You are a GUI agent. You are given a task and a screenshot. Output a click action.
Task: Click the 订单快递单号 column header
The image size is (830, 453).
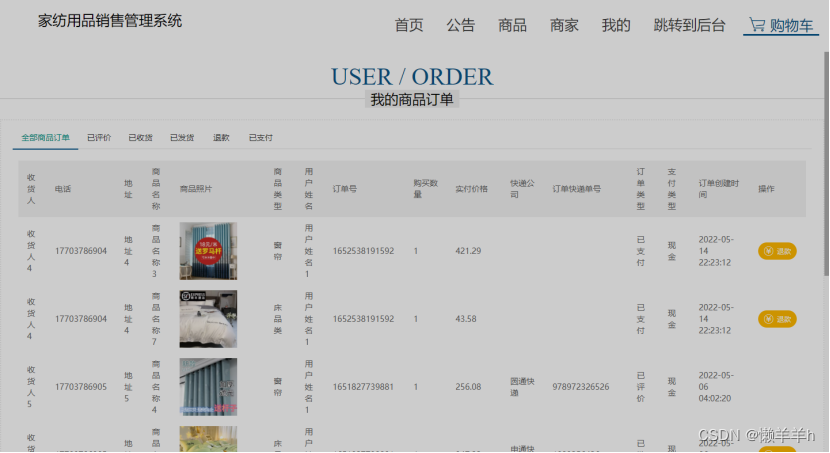[576, 189]
